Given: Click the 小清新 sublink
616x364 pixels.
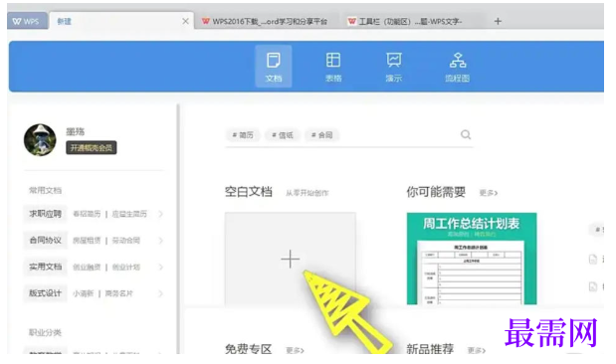Looking at the screenshot, I should (x=84, y=293).
